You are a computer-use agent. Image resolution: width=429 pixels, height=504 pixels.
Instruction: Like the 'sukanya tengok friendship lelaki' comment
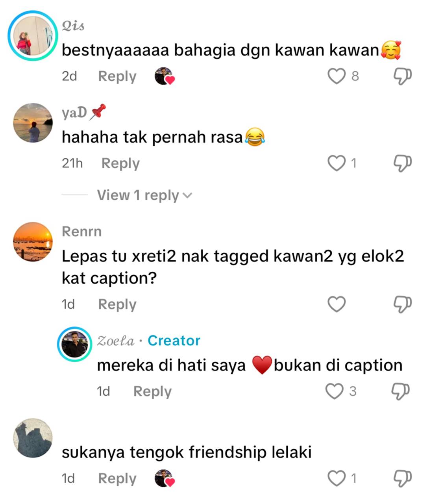[337, 478]
